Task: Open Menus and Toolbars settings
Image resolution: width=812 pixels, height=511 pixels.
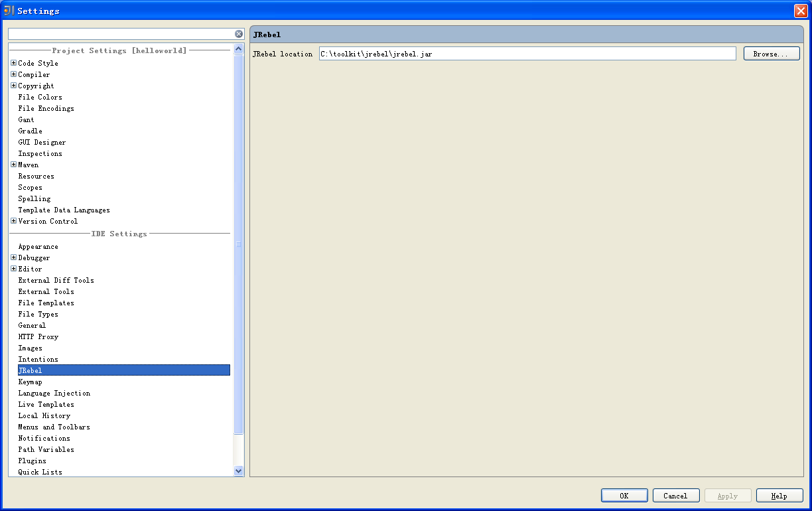Action: [x=54, y=427]
